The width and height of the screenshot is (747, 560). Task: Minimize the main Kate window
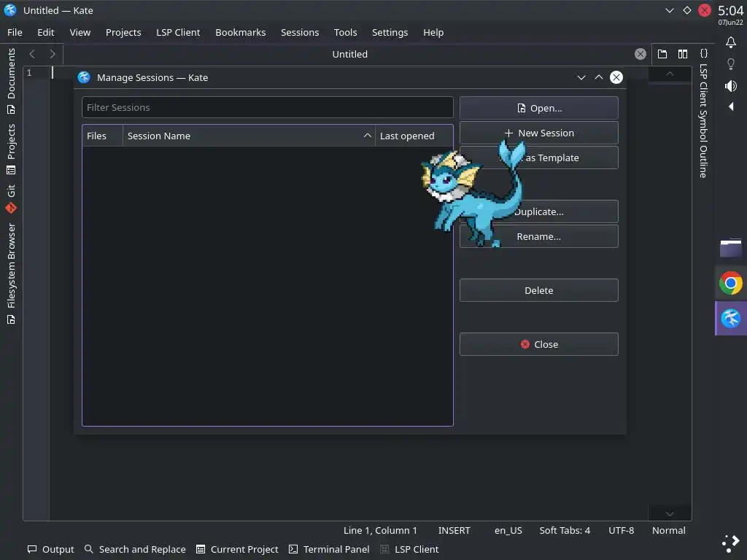point(670,10)
